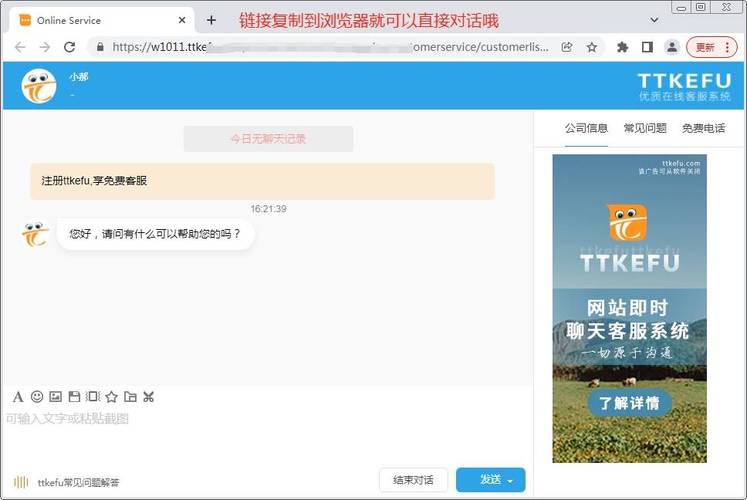
Task: Bookmark this page with the address bar star
Action: click(x=592, y=47)
